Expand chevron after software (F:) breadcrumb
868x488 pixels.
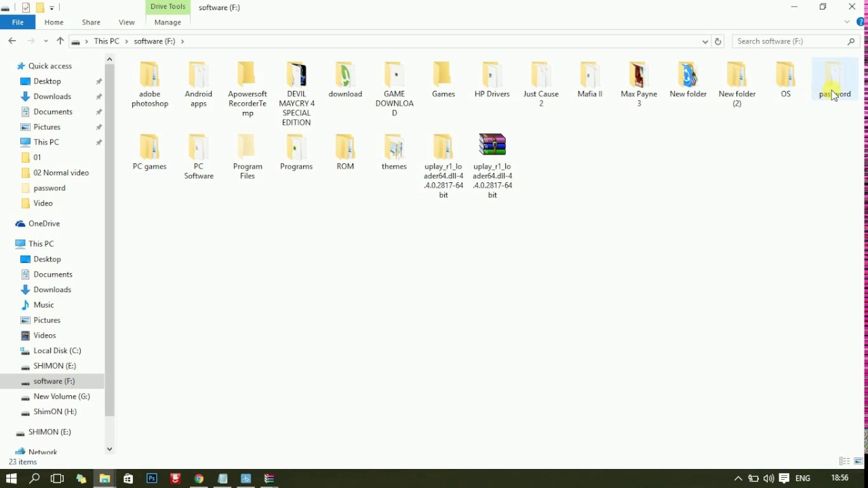tap(182, 41)
